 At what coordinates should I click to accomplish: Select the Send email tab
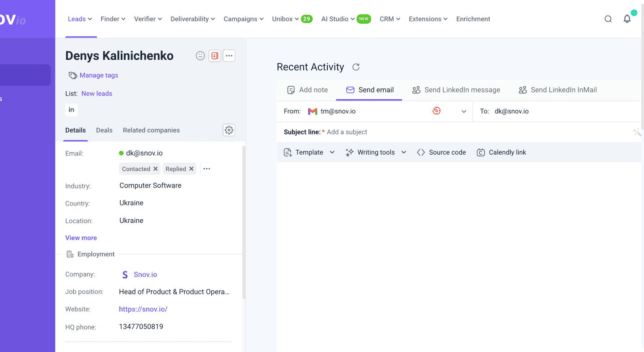(370, 90)
